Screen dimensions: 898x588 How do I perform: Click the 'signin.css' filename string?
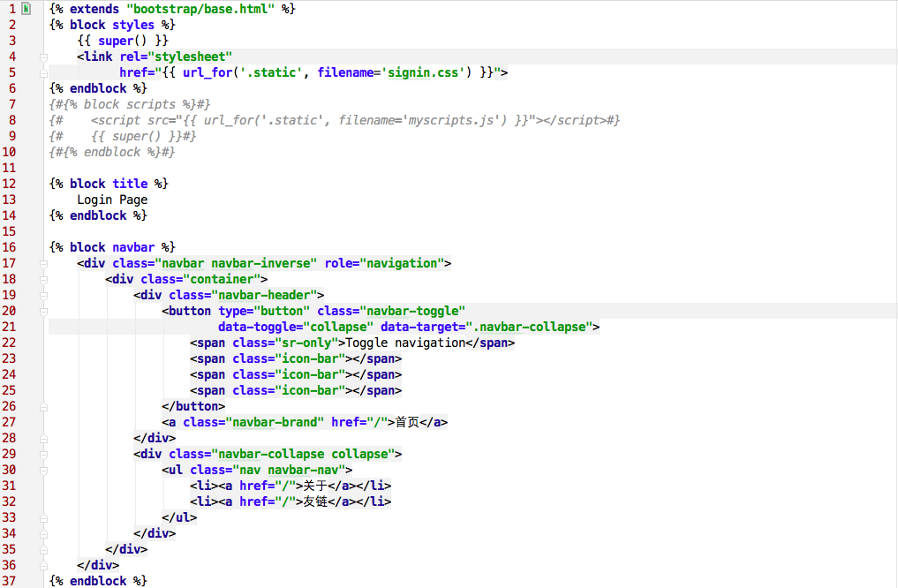(x=423, y=72)
